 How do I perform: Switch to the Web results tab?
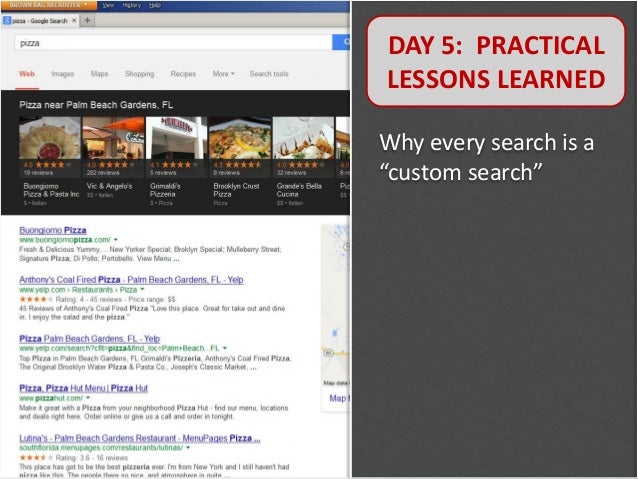pyautogui.click(x=27, y=74)
